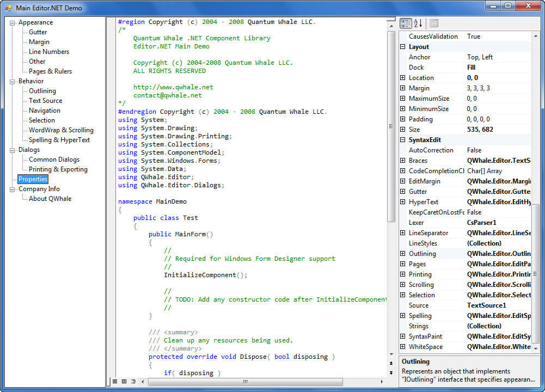545x392 pixels.
Task: Select the Properties tree item
Action: pos(33,179)
